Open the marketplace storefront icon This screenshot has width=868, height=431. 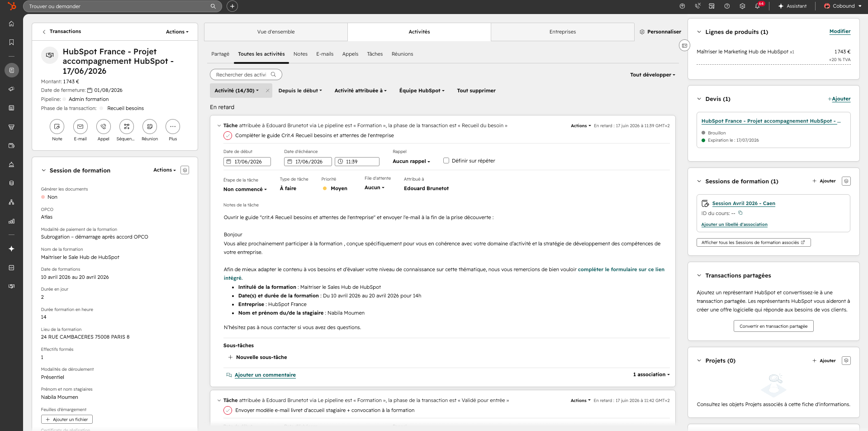coord(711,6)
